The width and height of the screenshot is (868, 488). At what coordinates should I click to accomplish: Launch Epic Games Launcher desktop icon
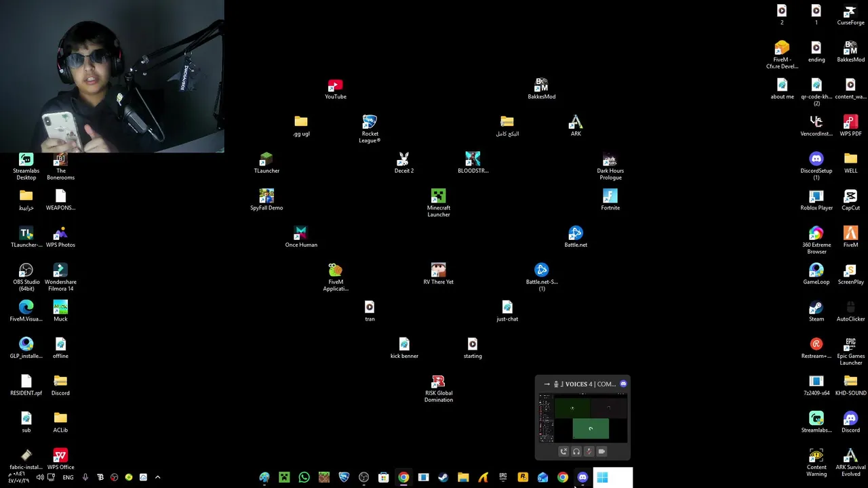pos(850,351)
